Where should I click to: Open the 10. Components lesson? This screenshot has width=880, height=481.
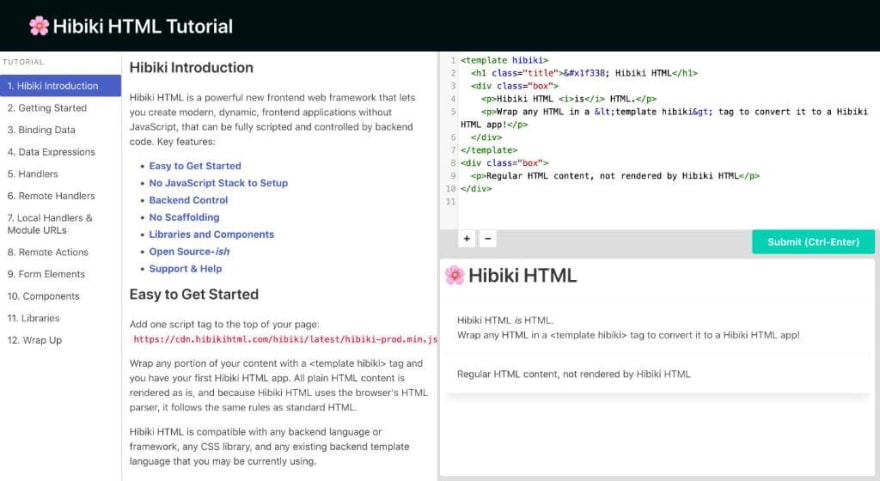(43, 296)
